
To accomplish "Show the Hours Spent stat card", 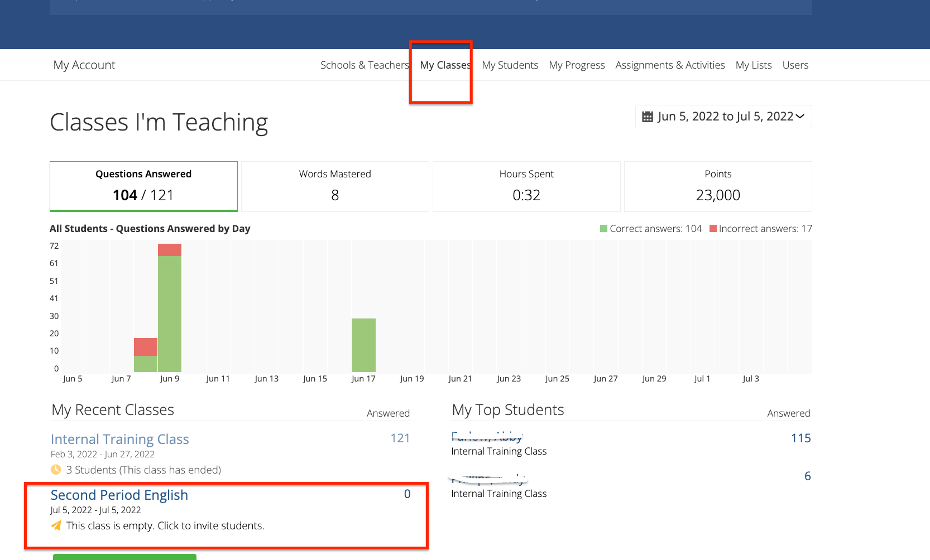I will [526, 186].
